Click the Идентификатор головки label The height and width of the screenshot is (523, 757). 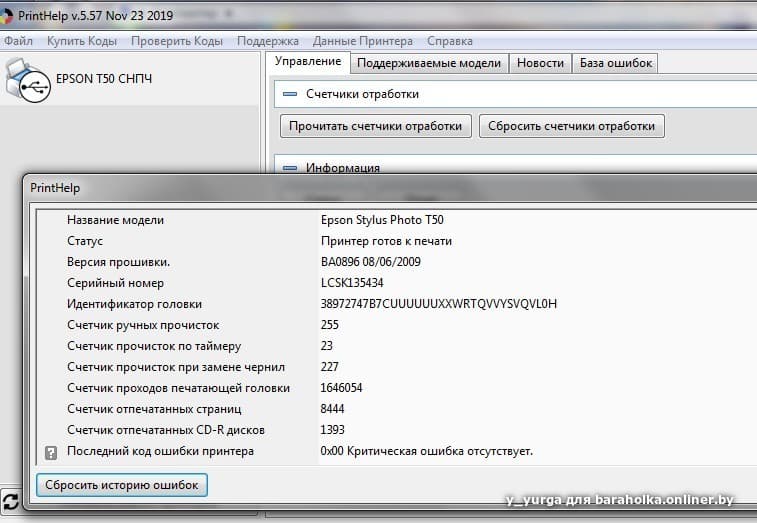tap(134, 304)
